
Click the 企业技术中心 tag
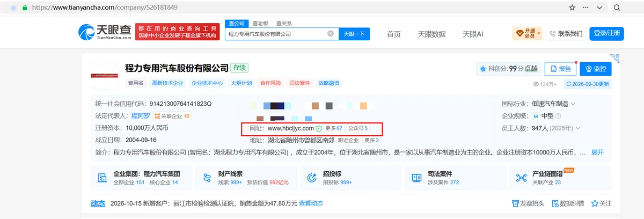coord(207,83)
